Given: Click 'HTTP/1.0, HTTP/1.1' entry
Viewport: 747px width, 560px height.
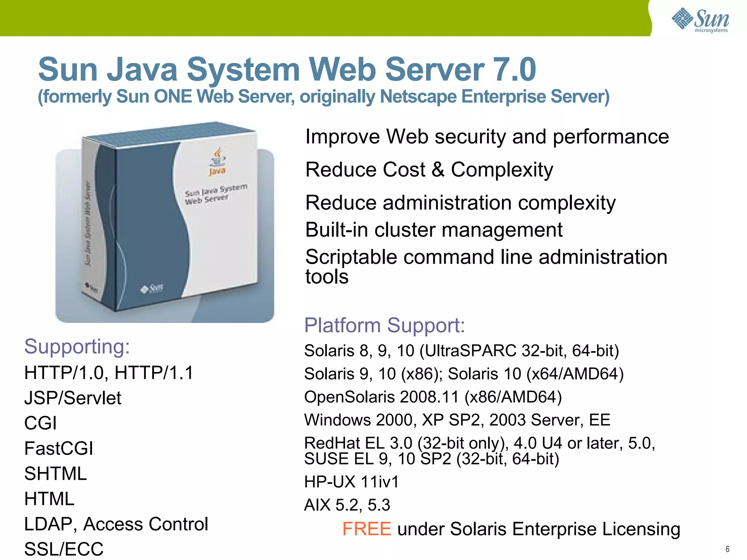Looking at the screenshot, I should coord(109,373).
